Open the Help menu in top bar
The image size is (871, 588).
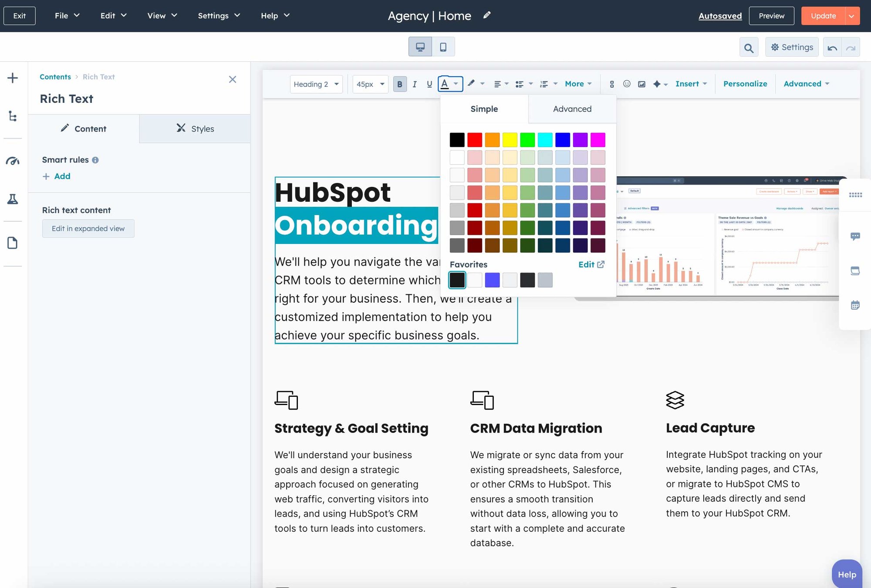(x=275, y=16)
